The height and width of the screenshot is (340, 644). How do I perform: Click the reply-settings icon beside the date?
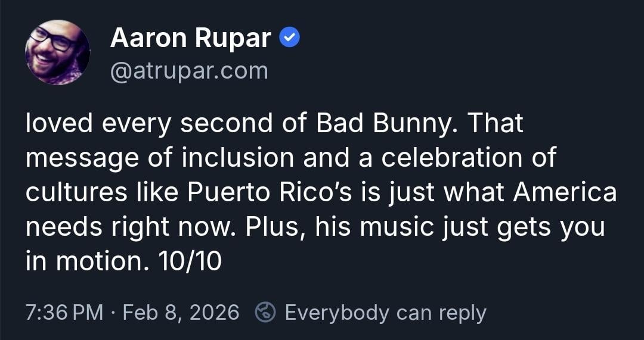click(265, 312)
